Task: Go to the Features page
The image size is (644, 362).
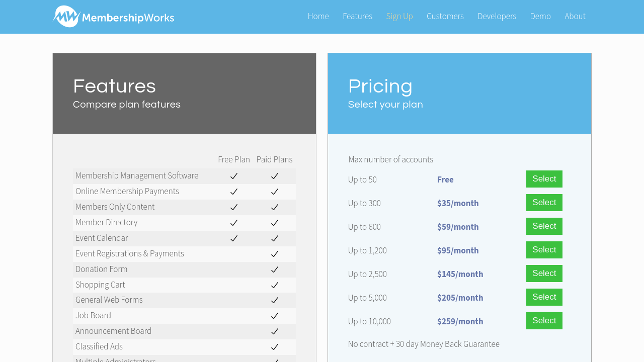Action: coord(357,16)
